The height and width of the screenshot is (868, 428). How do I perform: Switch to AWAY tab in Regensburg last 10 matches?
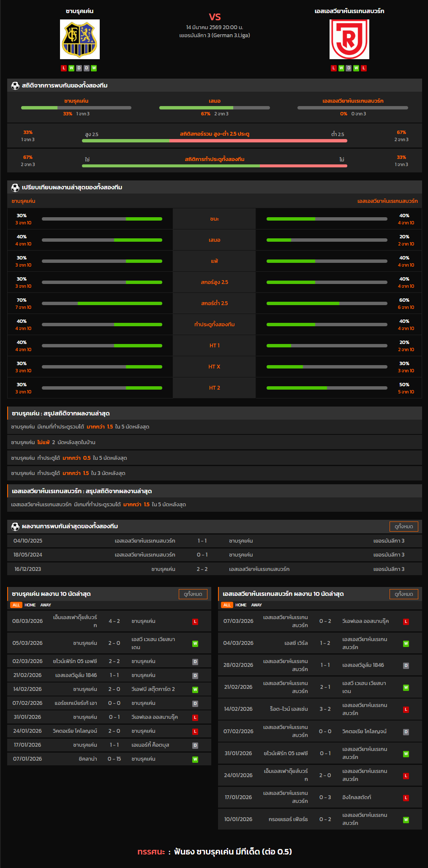(x=256, y=605)
